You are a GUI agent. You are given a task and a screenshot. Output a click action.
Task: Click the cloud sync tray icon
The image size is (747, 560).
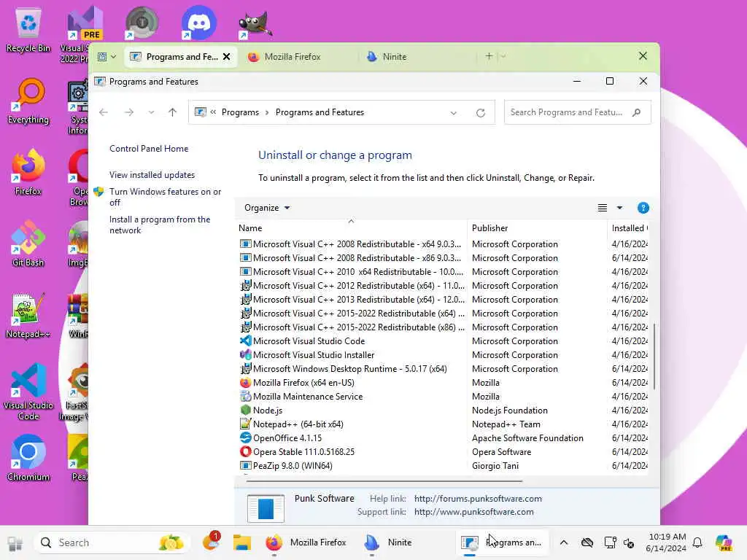[587, 542]
